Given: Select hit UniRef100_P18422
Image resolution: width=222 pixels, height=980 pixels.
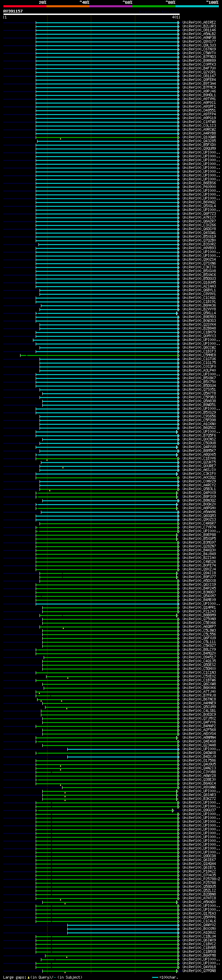Looking at the screenshot, I should click(x=199, y=871).
